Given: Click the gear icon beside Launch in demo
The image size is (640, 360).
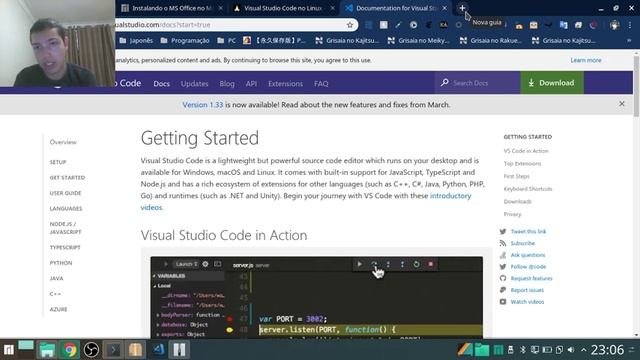Looking at the screenshot, I should [205, 264].
